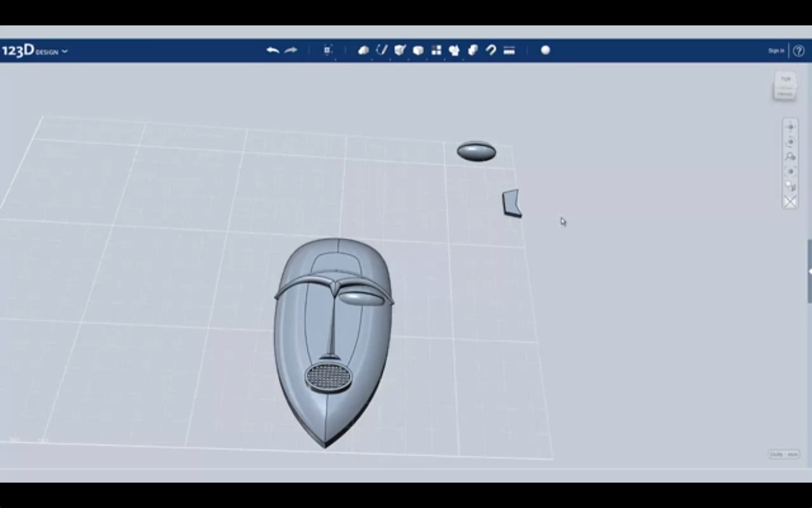
Task: Open the Grouping tools menu
Action: 454,50
